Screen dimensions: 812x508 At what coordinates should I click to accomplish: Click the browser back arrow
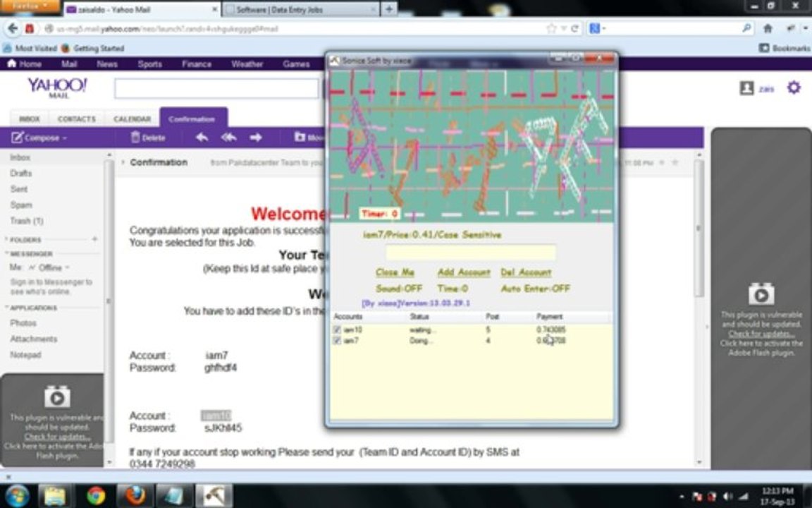point(12,29)
